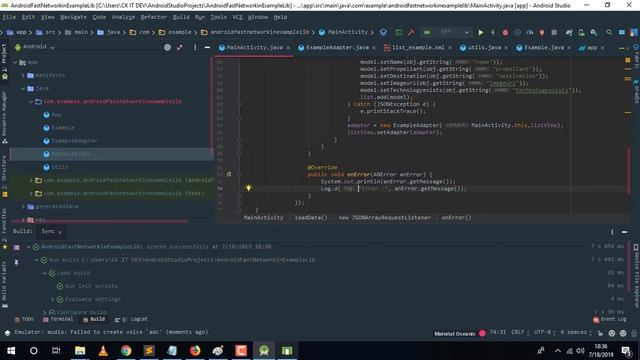Click the '4 spaces' indent selector

576,332
